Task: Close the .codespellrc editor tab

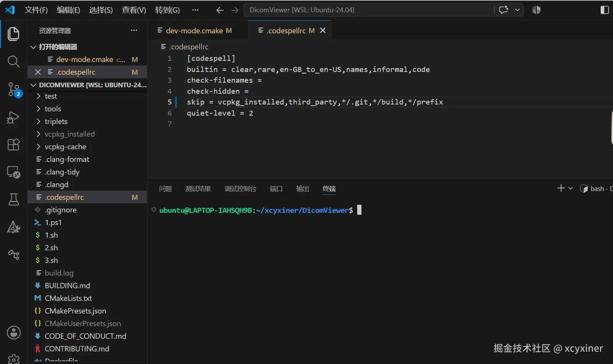Action: pos(323,30)
